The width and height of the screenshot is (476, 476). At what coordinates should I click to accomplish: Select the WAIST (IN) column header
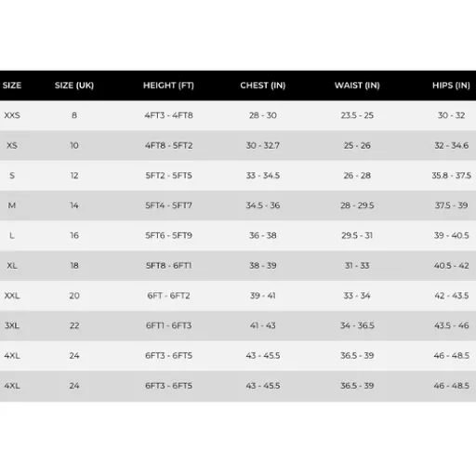point(357,86)
